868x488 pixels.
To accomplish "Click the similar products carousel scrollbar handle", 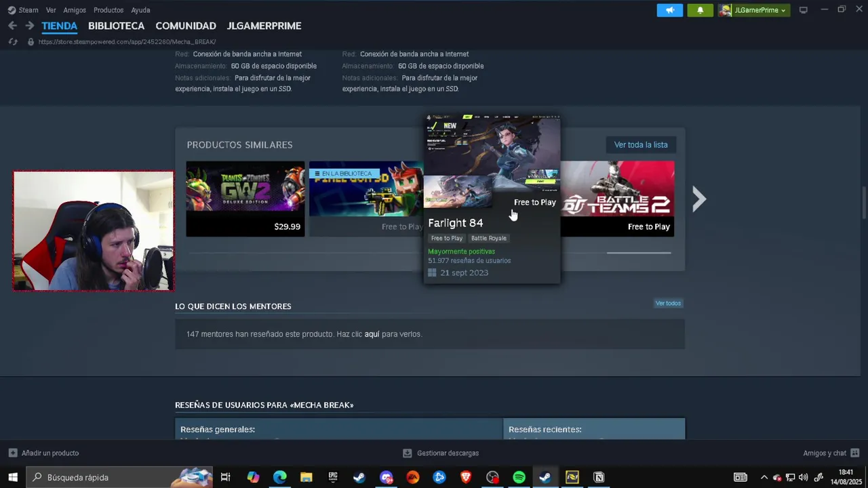I will [x=639, y=253].
